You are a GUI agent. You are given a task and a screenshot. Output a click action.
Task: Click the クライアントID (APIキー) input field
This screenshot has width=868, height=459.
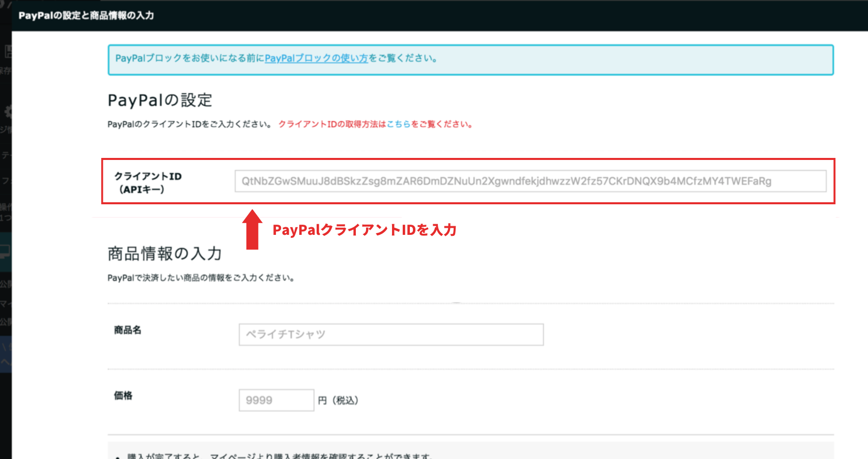[530, 181]
